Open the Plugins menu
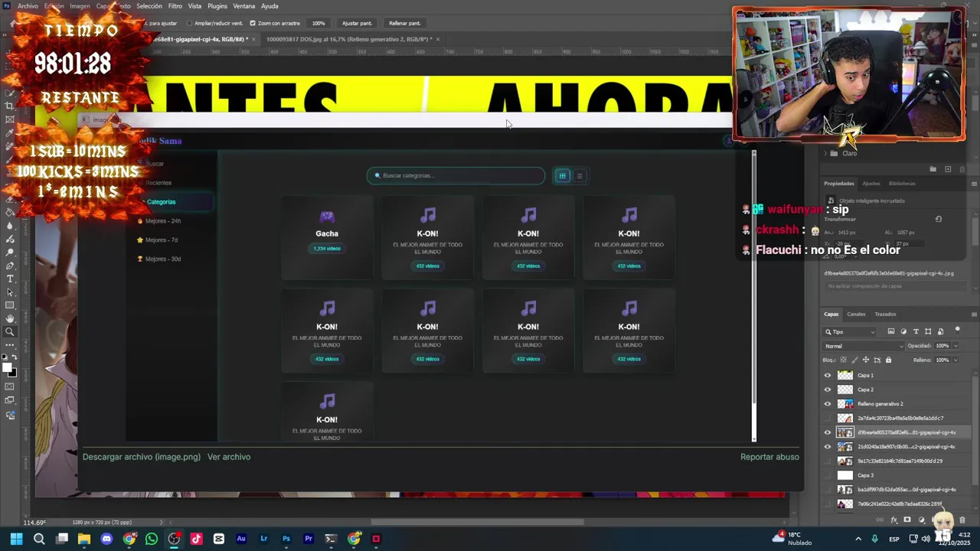 point(217,6)
